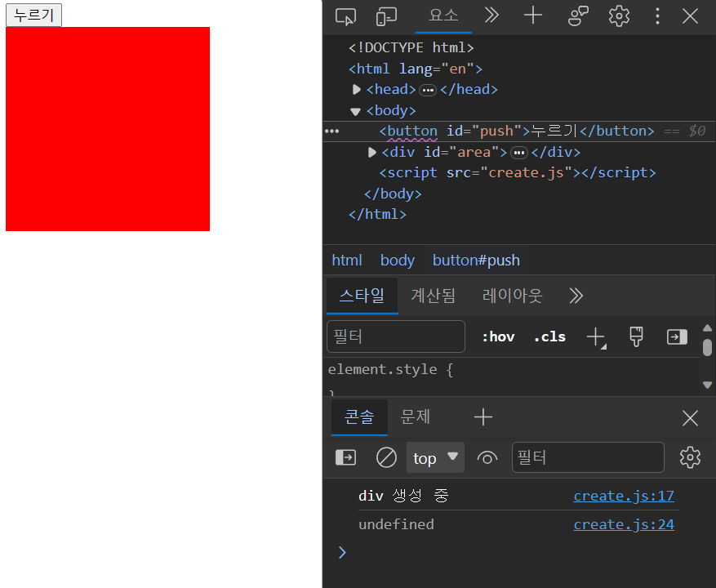Image resolution: width=716 pixels, height=588 pixels.
Task: Select the 문제 (Issues) drawer tab
Action: [x=415, y=417]
